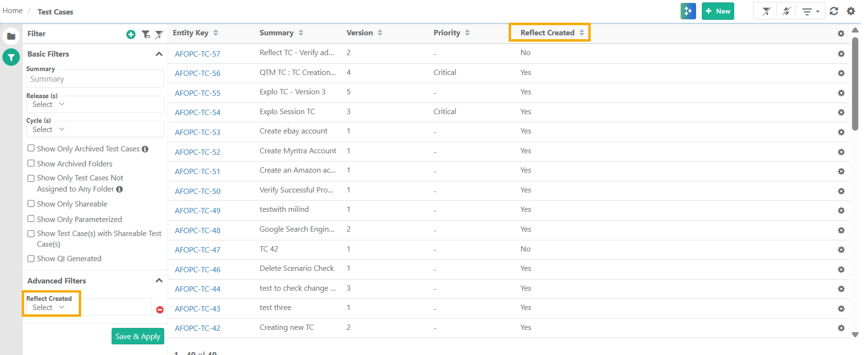The height and width of the screenshot is (355, 868).
Task: Click scroll up arrow of table
Action: coord(855,30)
